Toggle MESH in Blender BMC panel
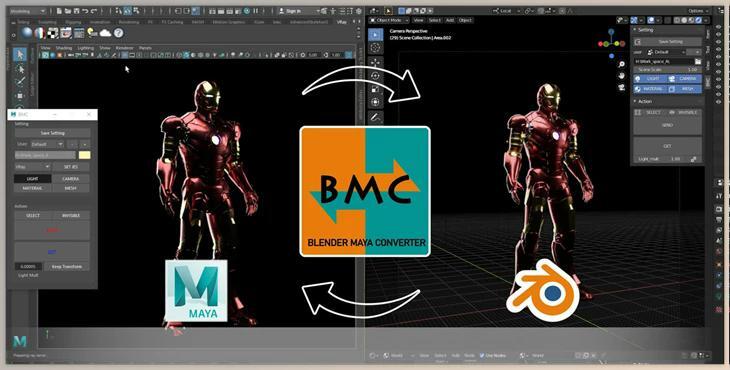Viewport: 730px width, 370px height. click(x=685, y=88)
